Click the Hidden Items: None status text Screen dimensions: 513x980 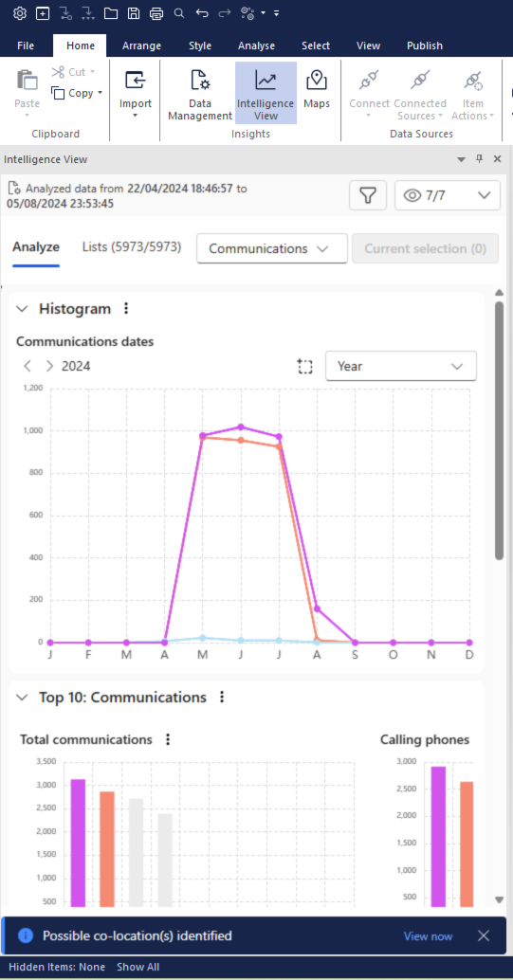57,967
